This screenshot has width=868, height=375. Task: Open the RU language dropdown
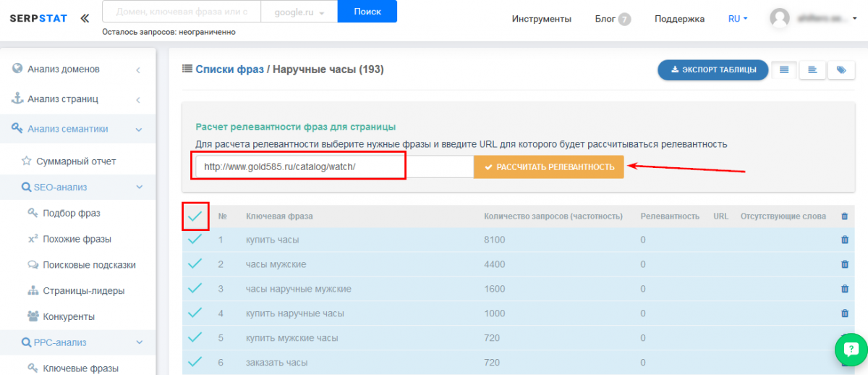click(x=737, y=19)
